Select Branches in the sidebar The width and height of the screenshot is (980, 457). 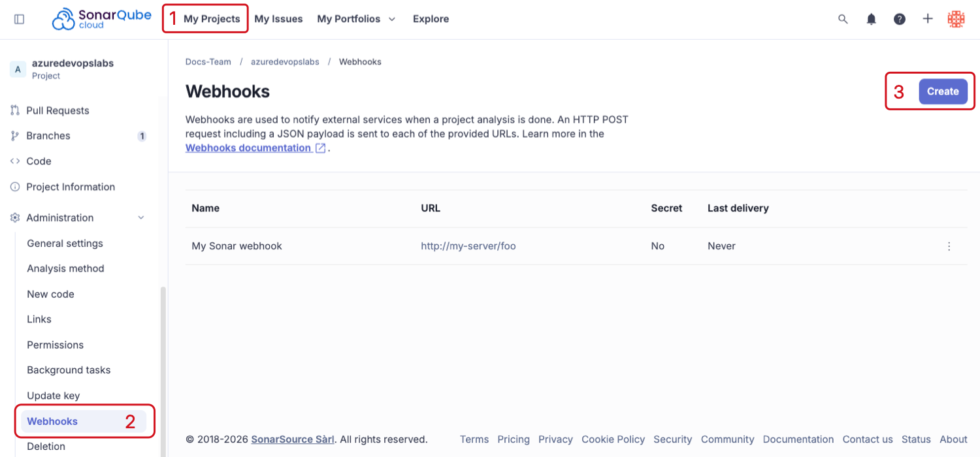click(x=48, y=136)
